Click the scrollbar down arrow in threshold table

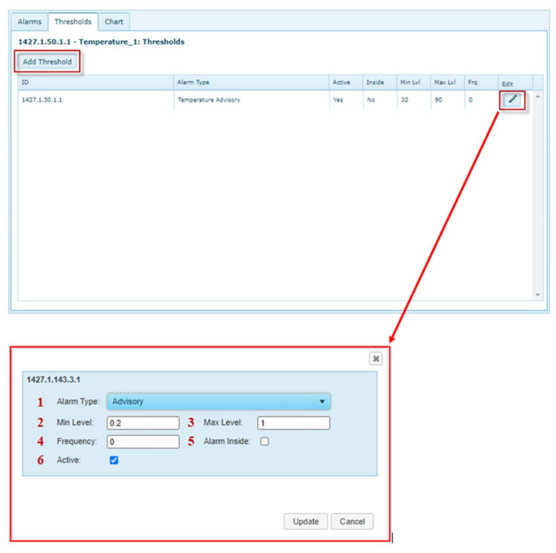pos(538,295)
